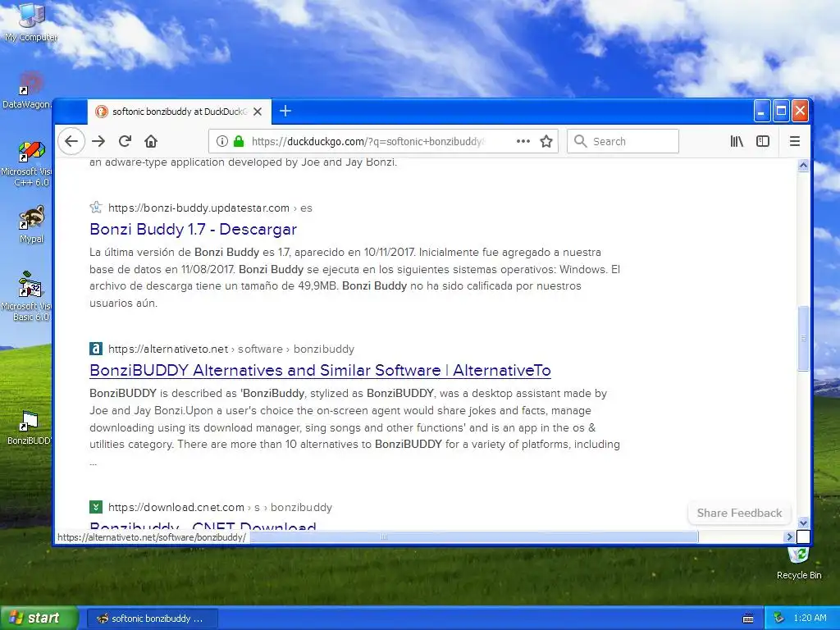This screenshot has width=840, height=630.
Task: Click the BonziBUDDY is described snippet
Action: 354,427
